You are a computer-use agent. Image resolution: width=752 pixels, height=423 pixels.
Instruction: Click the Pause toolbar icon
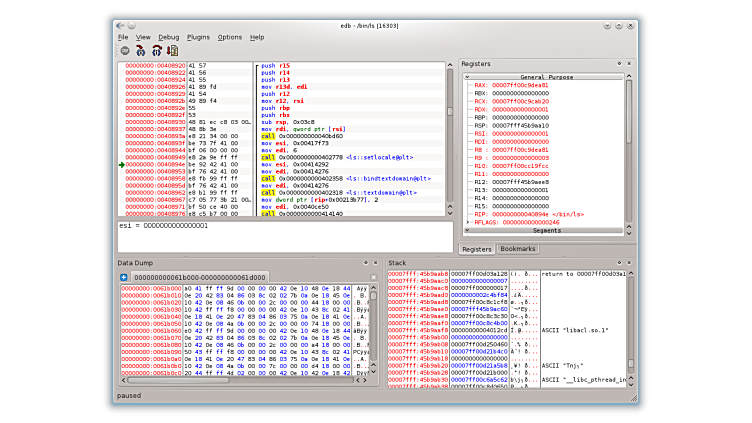click(125, 50)
